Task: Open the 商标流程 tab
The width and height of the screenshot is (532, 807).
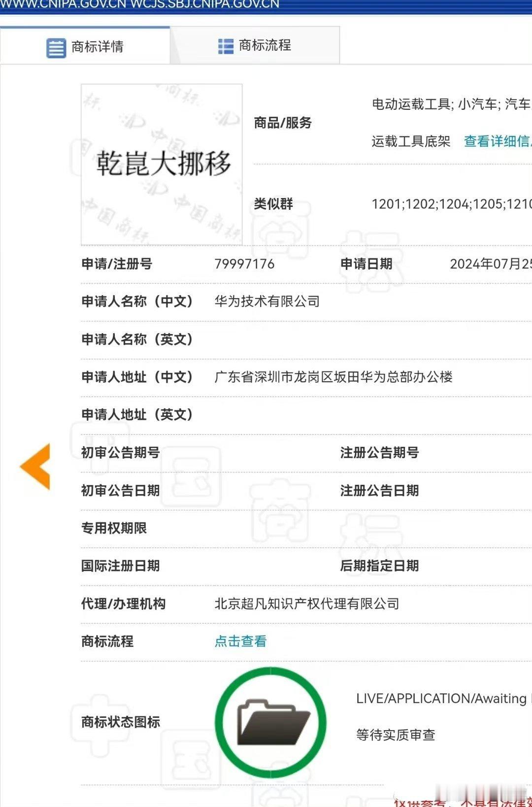Action: [255, 45]
